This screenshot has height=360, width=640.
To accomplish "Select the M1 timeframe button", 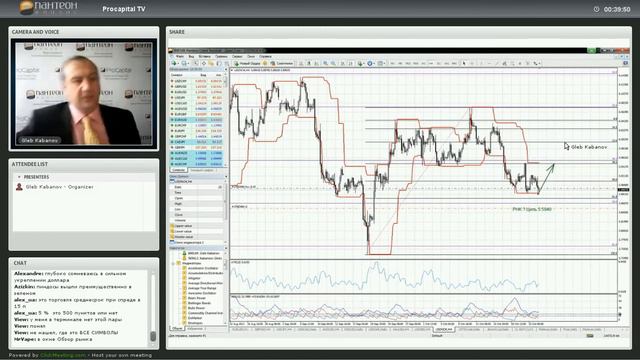I will [x=392, y=63].
